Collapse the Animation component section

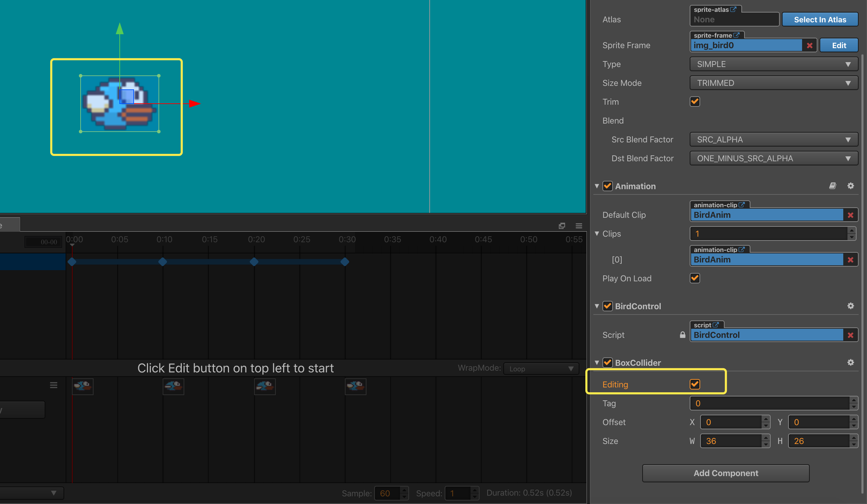(x=597, y=186)
